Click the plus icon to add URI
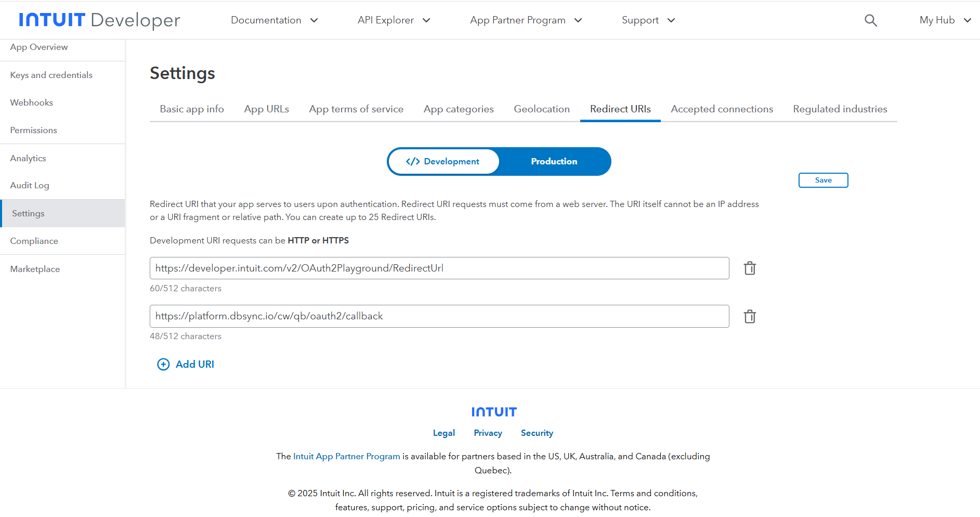Viewport: 980px width, 517px height. [x=163, y=364]
